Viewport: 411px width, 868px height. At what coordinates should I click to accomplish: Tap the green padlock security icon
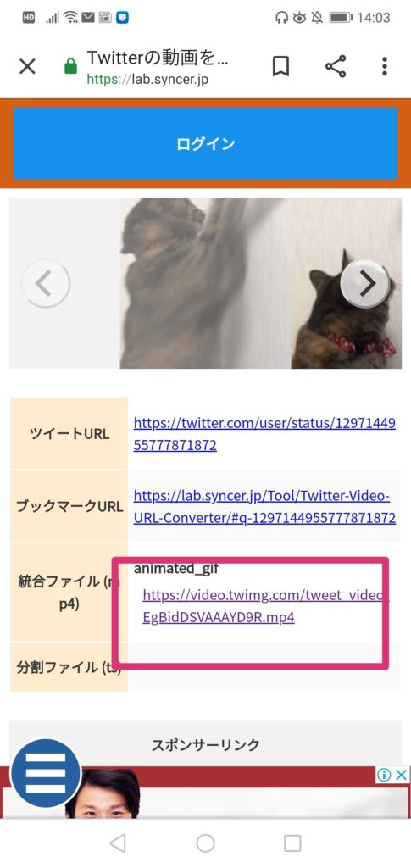[71, 68]
